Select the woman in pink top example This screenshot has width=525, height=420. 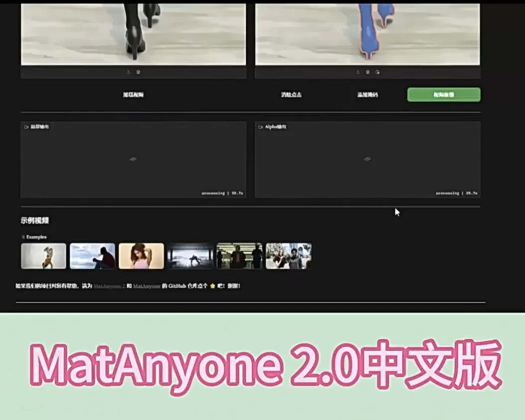click(141, 256)
